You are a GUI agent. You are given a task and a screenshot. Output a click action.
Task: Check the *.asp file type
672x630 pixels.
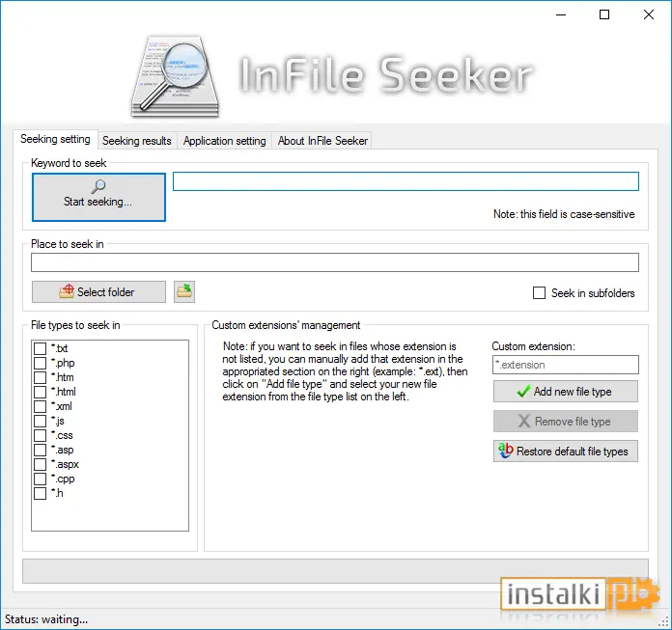pyautogui.click(x=41, y=451)
